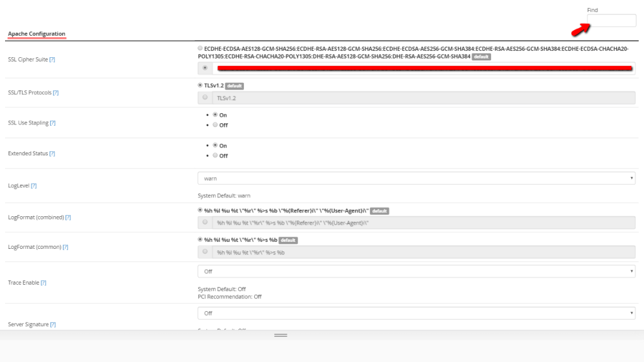Viewport: 644px width, 362px height.
Task: Turn Extended Status Off
Action: 215,156
